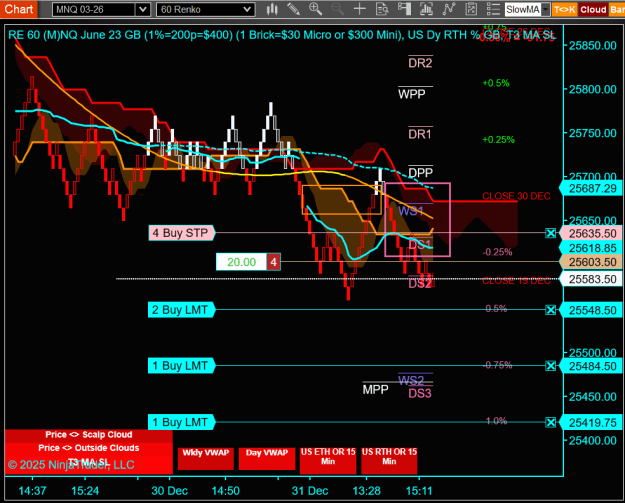This screenshot has width=625, height=503.
Task: Click the CLOSE 30 DEC label
Action: click(516, 196)
